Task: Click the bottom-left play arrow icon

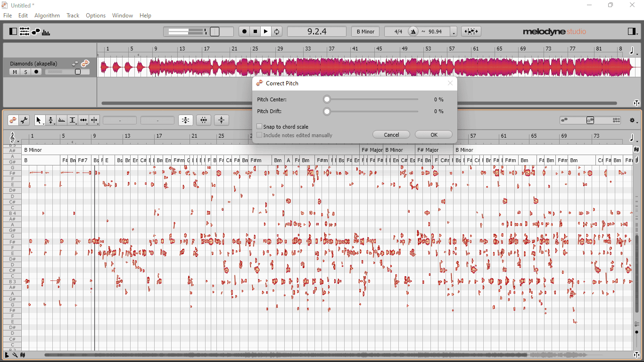Action: tap(7, 355)
